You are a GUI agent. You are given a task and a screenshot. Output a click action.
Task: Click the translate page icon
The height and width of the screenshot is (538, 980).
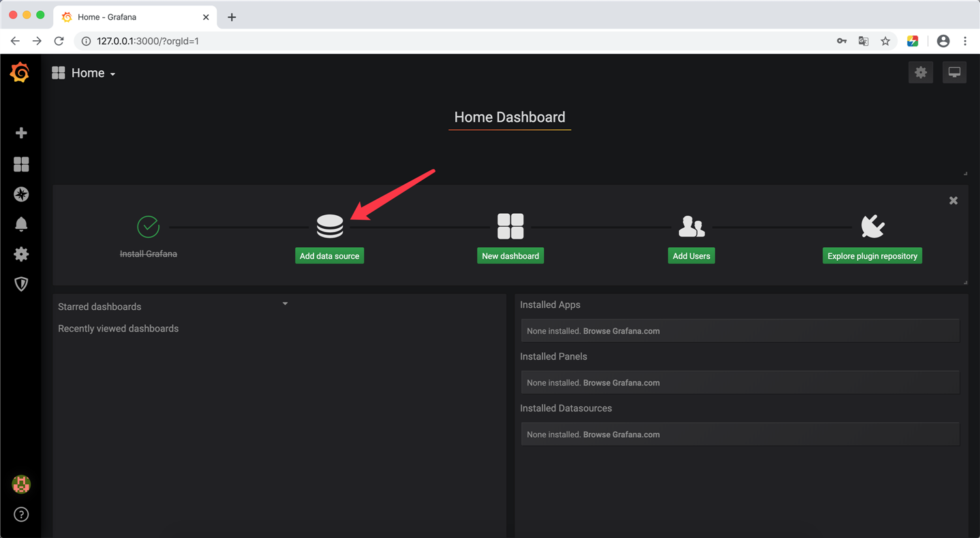[863, 41]
